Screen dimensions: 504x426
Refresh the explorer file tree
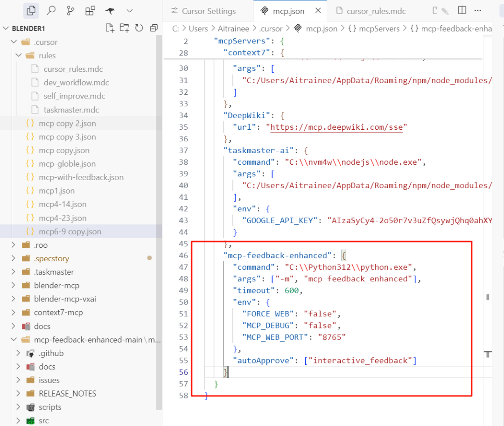(139, 28)
